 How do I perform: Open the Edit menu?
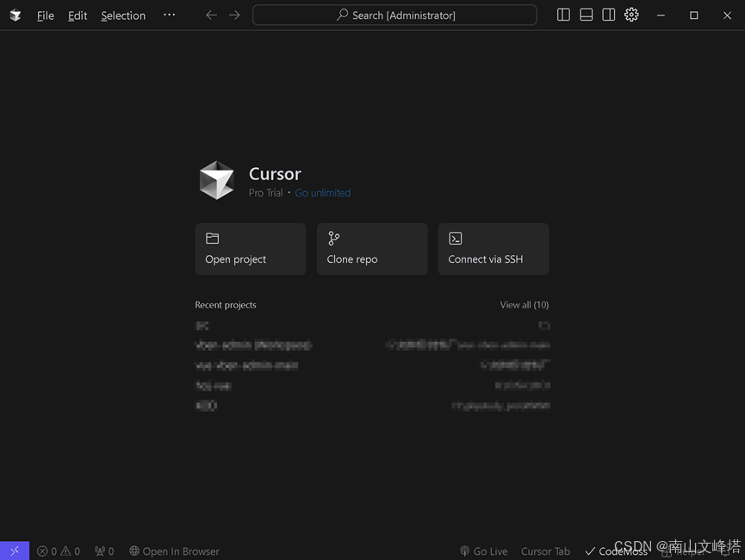[x=78, y=16]
